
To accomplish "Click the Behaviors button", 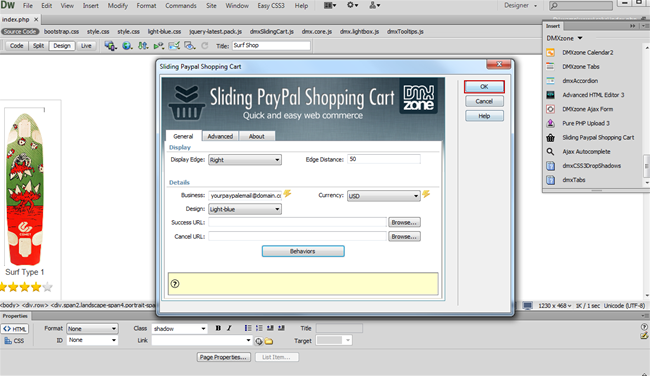I will (303, 251).
